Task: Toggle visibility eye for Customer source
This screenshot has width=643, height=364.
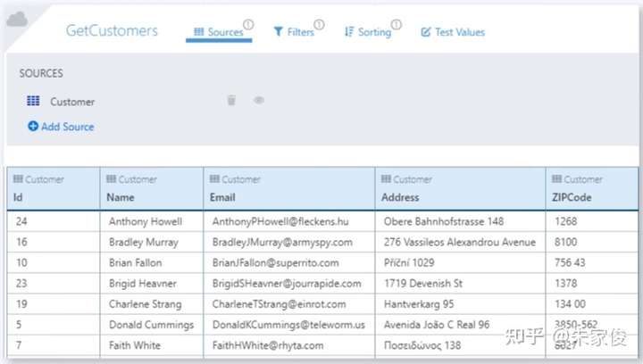Action: (259, 101)
